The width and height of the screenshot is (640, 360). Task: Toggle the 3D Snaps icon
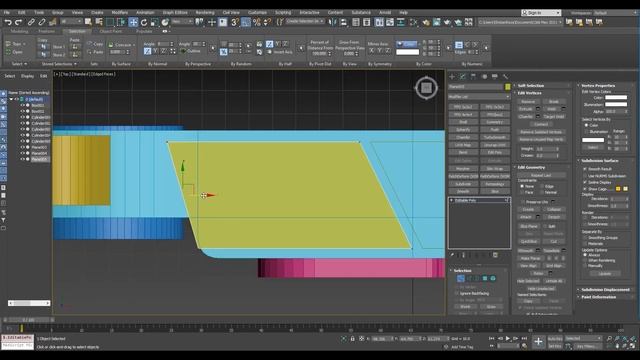235,22
